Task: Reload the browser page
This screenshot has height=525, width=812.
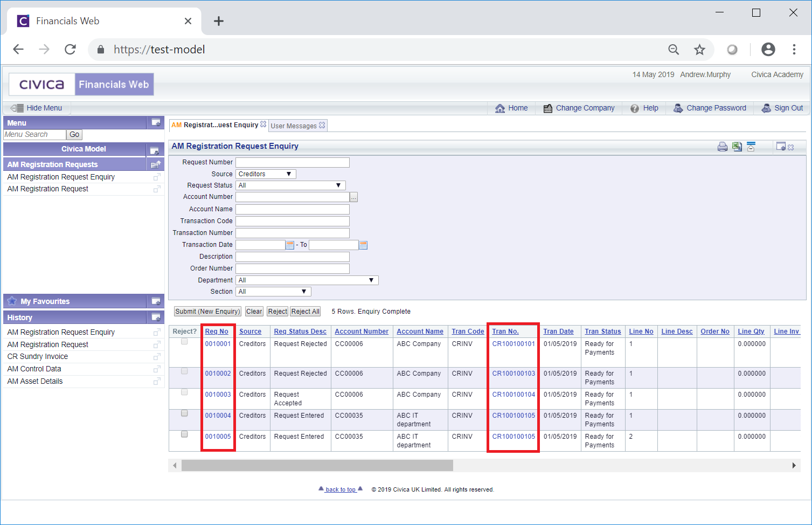Action: pos(70,50)
